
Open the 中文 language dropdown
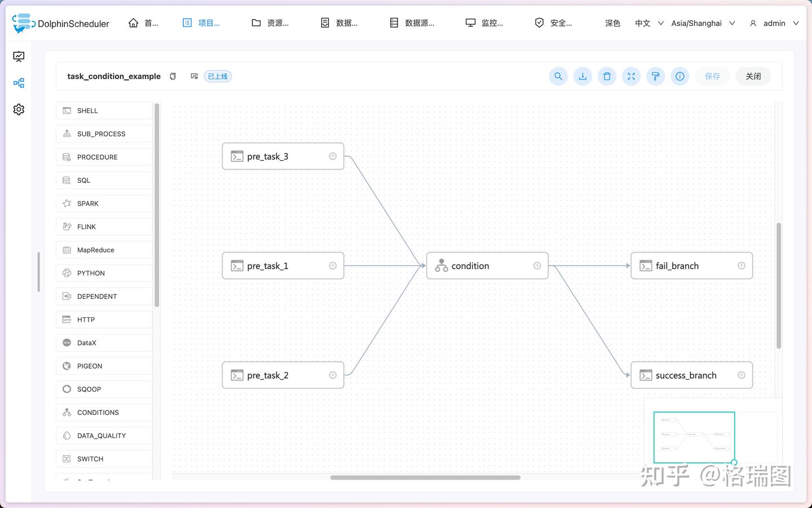[646, 23]
